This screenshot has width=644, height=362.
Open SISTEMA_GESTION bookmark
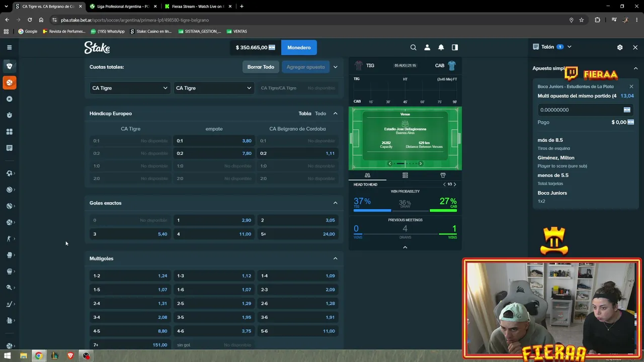[200, 31]
